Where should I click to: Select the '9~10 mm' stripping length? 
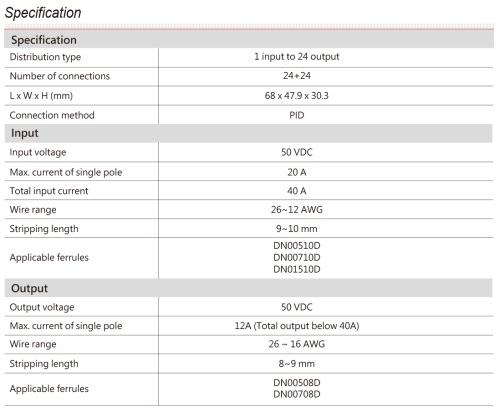coord(297,229)
